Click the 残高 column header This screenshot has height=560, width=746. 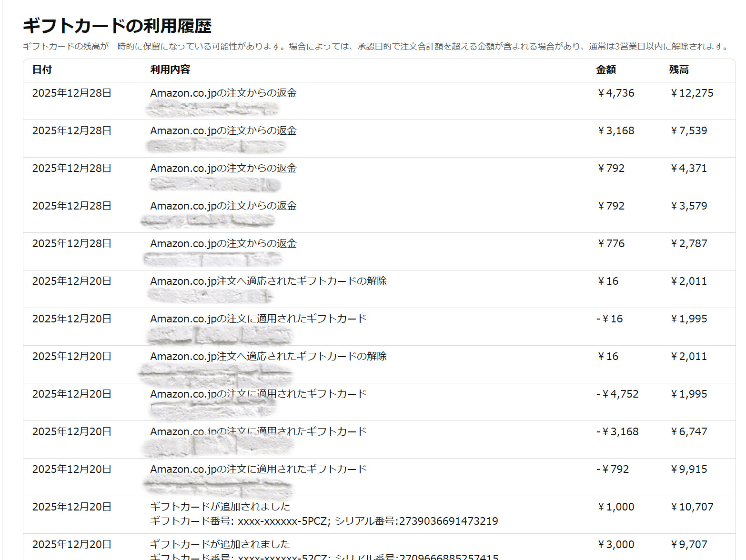[x=678, y=70]
